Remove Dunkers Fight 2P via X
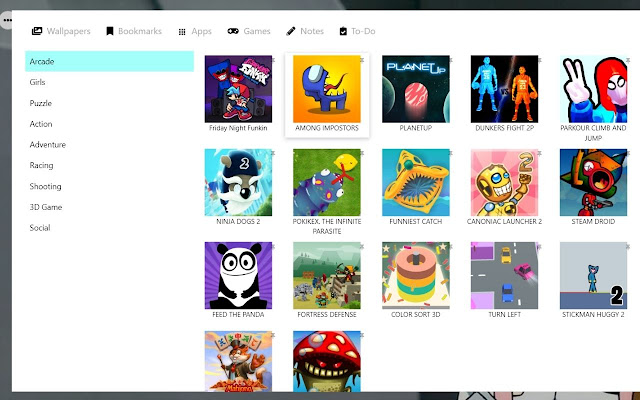Screen dimensions: 640x400 click(539, 60)
